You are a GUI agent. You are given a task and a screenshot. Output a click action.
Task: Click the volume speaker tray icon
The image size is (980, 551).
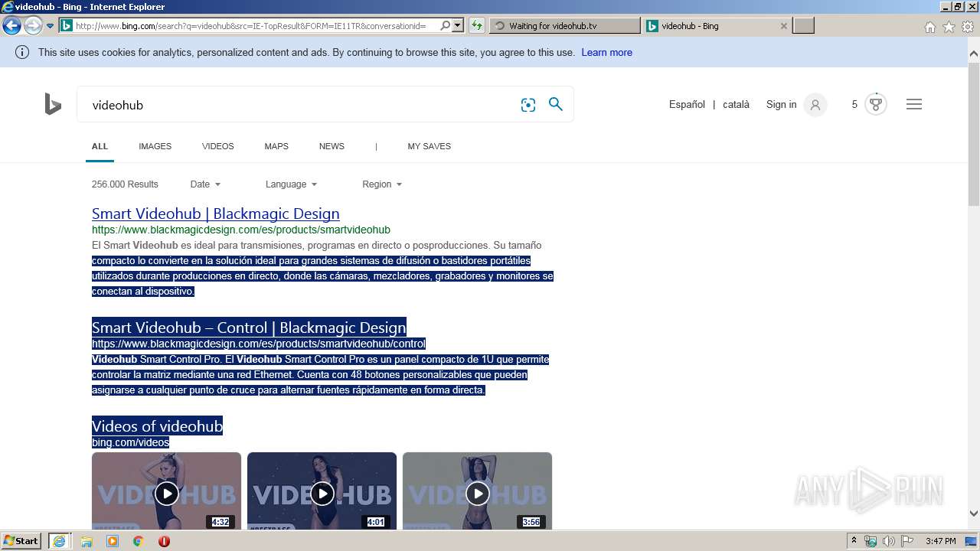[889, 541]
